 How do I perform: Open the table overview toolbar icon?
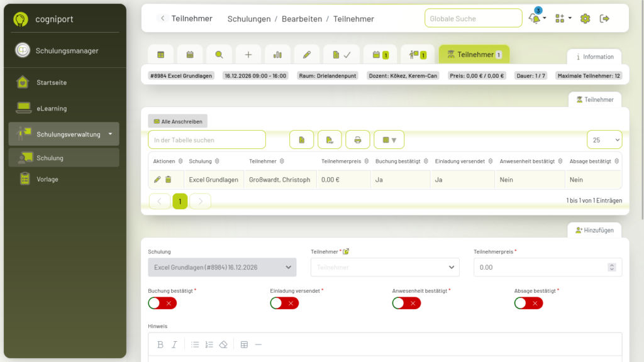[x=160, y=55]
